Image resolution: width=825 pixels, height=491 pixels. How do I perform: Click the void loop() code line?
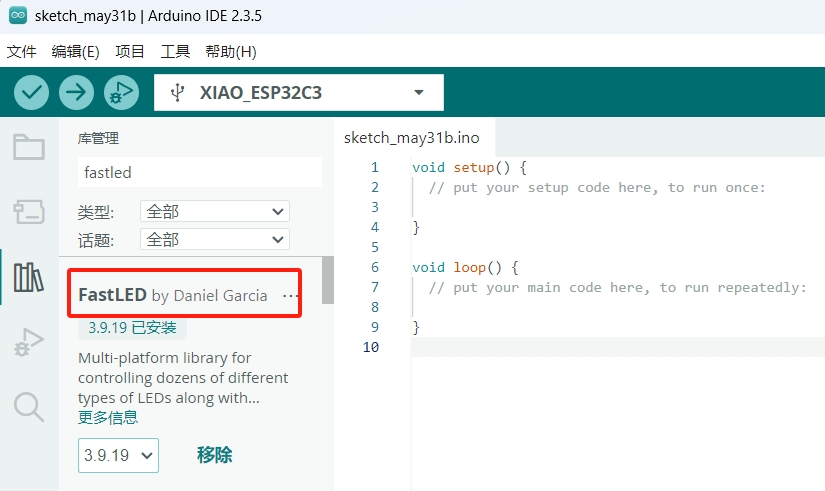click(x=465, y=268)
